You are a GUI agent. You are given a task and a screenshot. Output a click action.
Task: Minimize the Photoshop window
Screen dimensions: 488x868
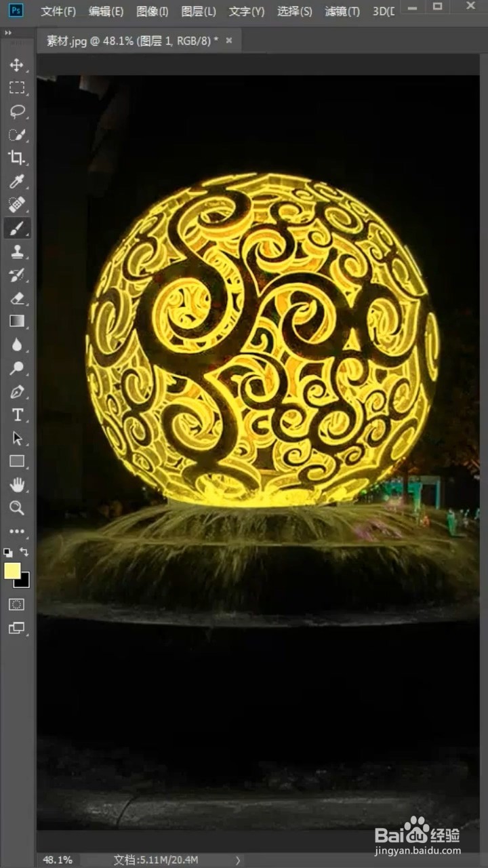pos(411,7)
